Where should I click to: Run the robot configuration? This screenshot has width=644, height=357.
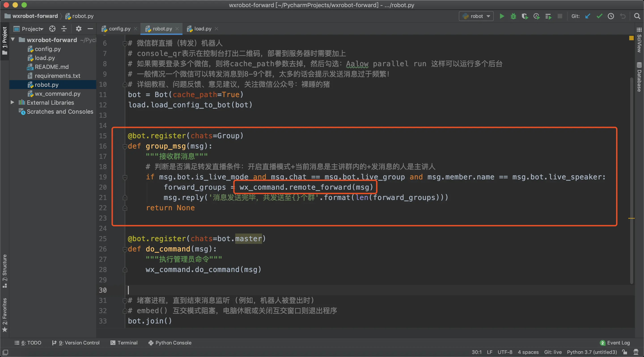click(502, 16)
